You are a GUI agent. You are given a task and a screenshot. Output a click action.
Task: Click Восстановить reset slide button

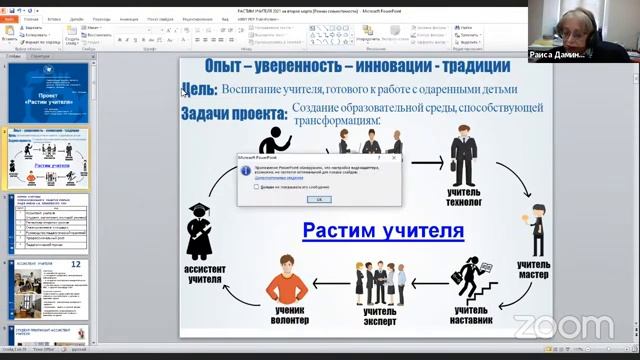pos(96,35)
